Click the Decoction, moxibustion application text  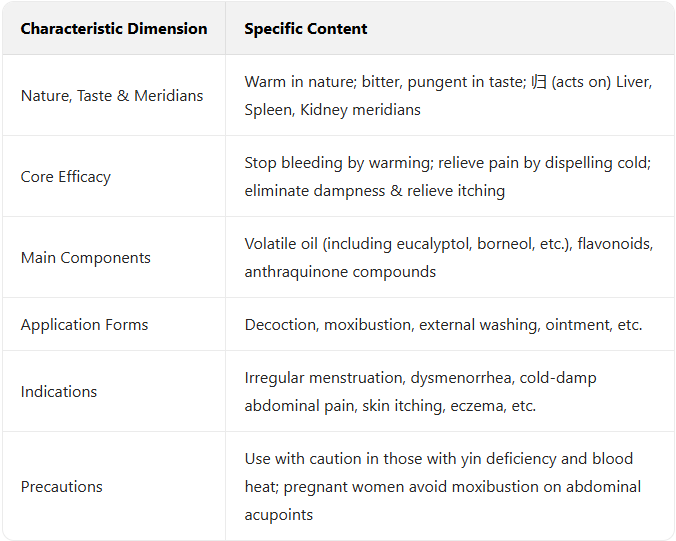point(443,325)
